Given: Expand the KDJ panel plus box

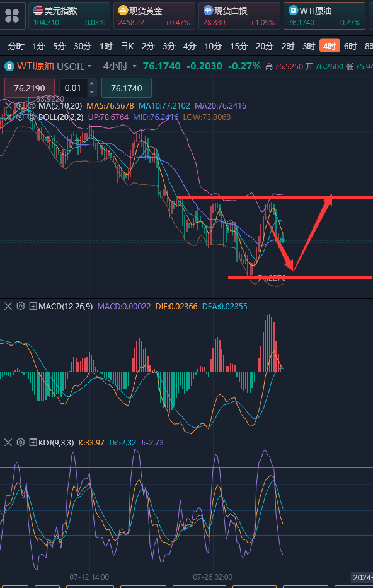Looking at the screenshot, I should 33,442.
